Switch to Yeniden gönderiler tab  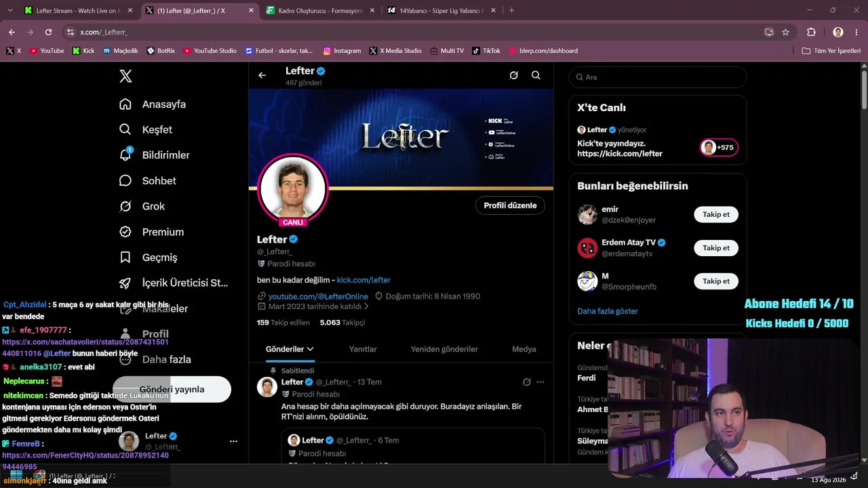click(x=444, y=349)
